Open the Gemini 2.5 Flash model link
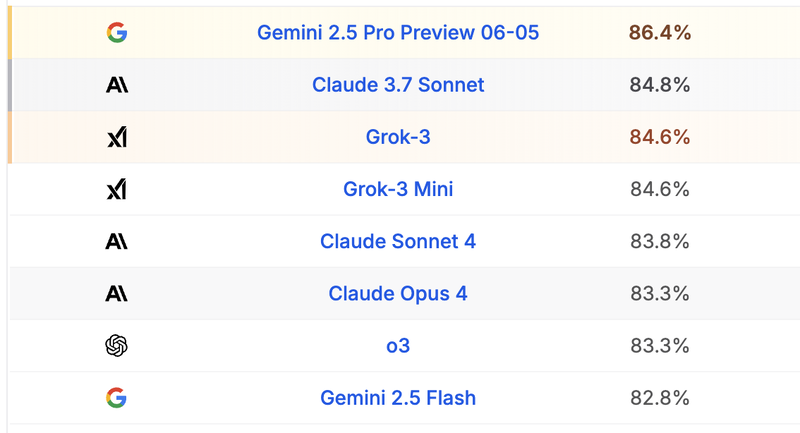800x433 pixels. click(x=398, y=398)
